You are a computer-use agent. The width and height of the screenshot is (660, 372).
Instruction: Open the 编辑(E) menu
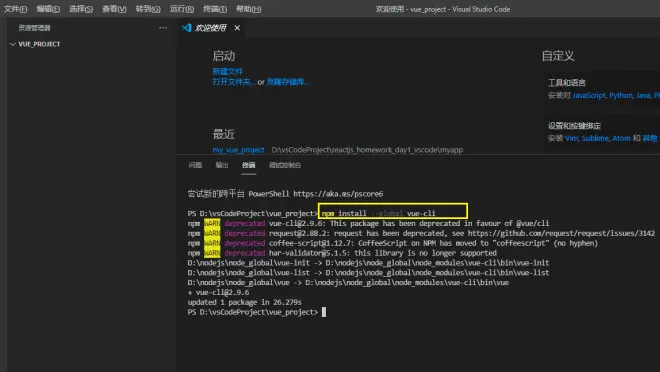click(x=48, y=9)
